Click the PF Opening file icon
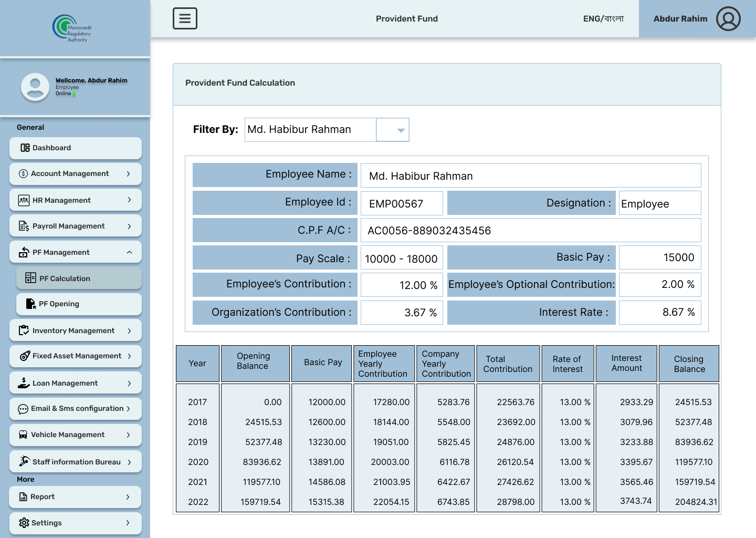This screenshot has height=538, width=756. (31, 304)
